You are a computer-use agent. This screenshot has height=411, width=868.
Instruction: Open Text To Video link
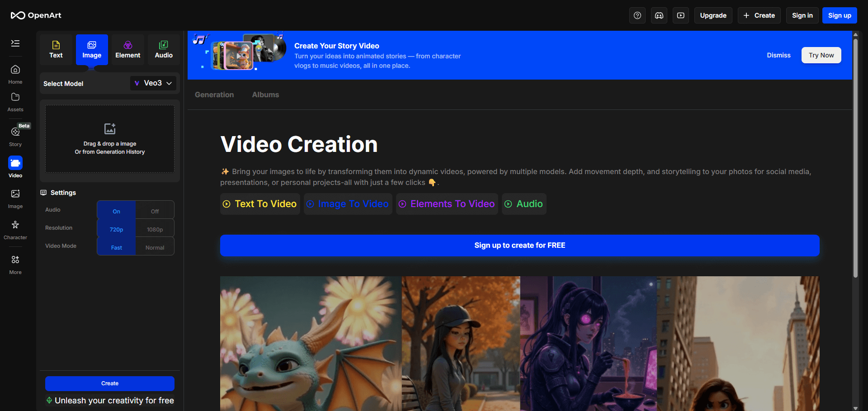click(260, 204)
